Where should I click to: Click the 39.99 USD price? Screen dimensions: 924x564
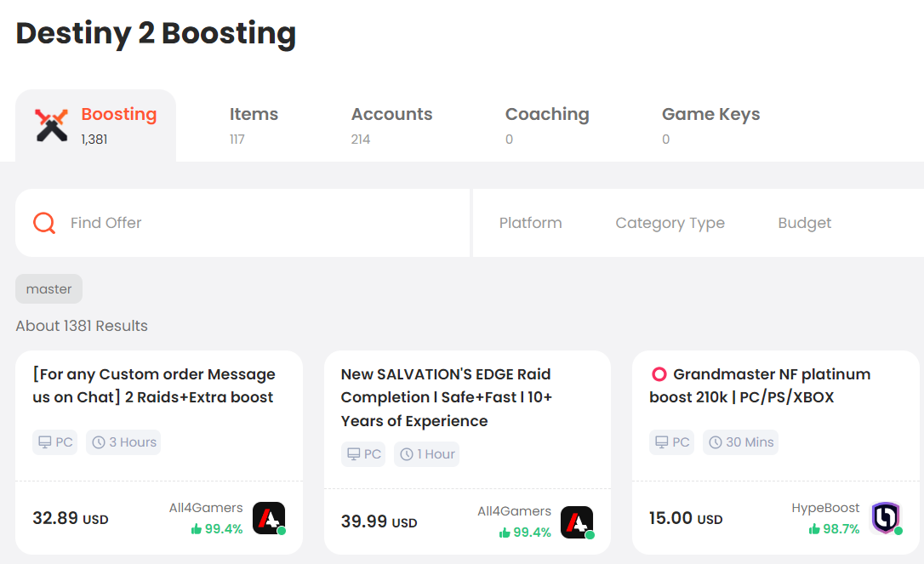[x=379, y=521]
